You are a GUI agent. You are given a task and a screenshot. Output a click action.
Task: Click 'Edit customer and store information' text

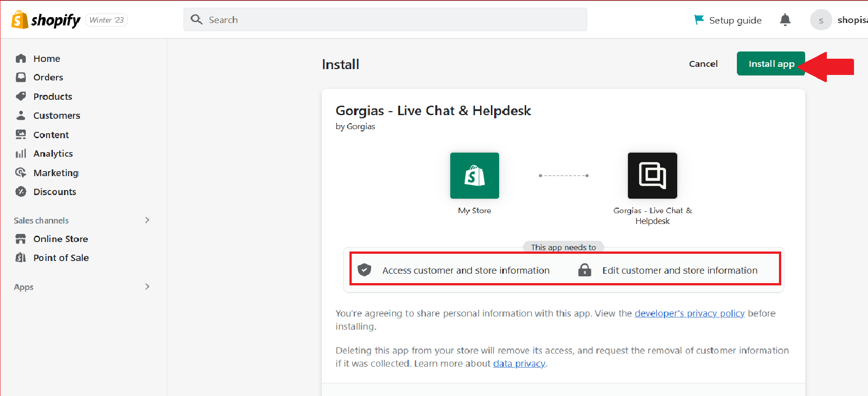tap(680, 270)
